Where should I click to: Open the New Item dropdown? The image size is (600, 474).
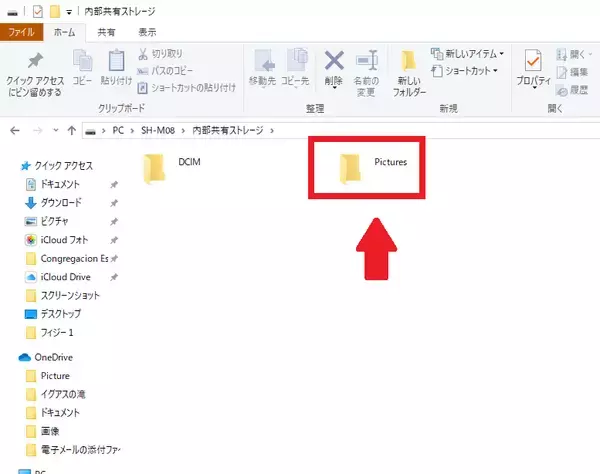(466, 53)
